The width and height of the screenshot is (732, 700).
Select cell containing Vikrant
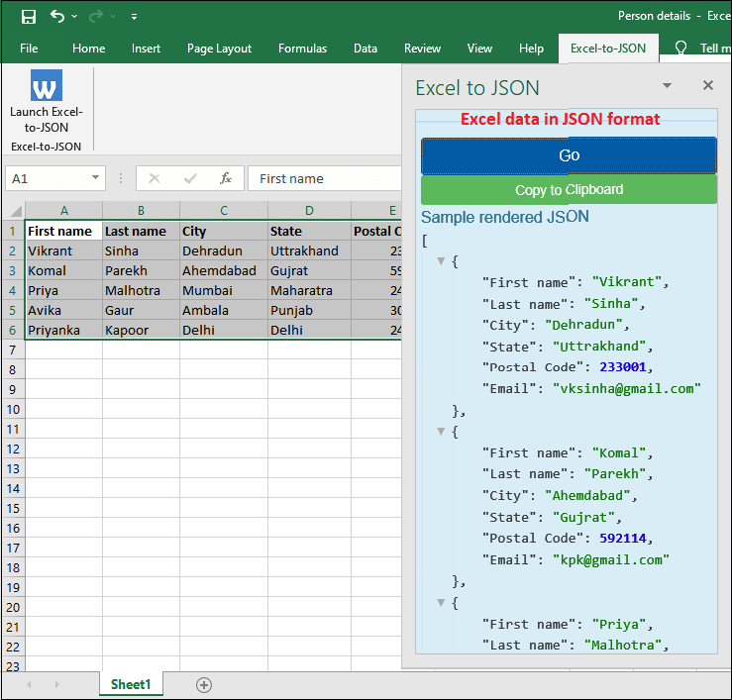(64, 250)
